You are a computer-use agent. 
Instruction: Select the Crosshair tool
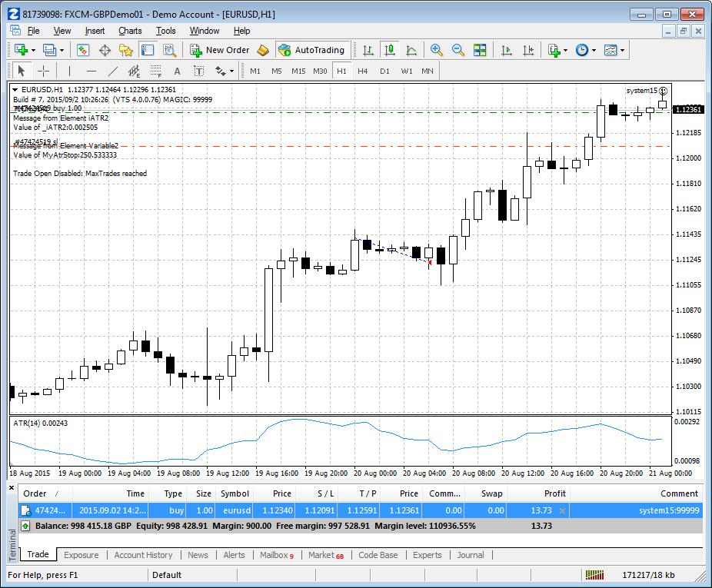point(43,71)
